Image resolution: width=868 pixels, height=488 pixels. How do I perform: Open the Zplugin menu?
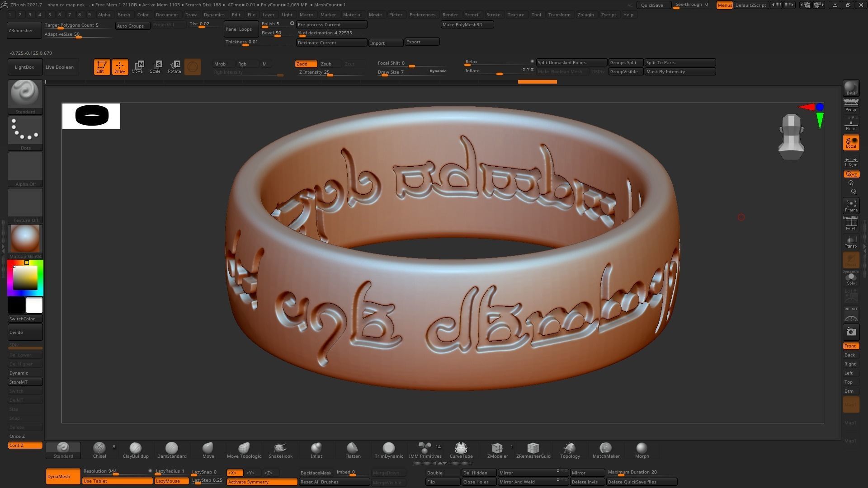click(585, 14)
